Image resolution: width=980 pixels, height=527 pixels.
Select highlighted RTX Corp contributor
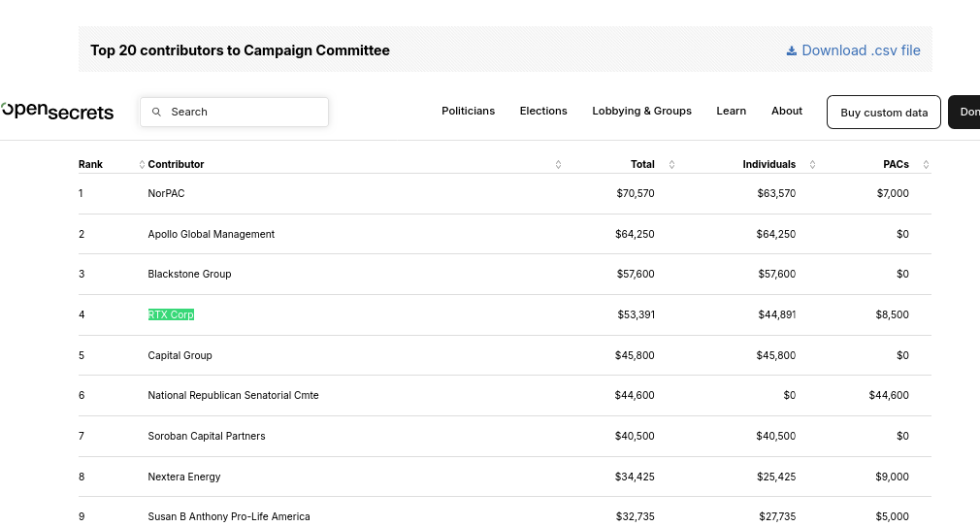171,314
